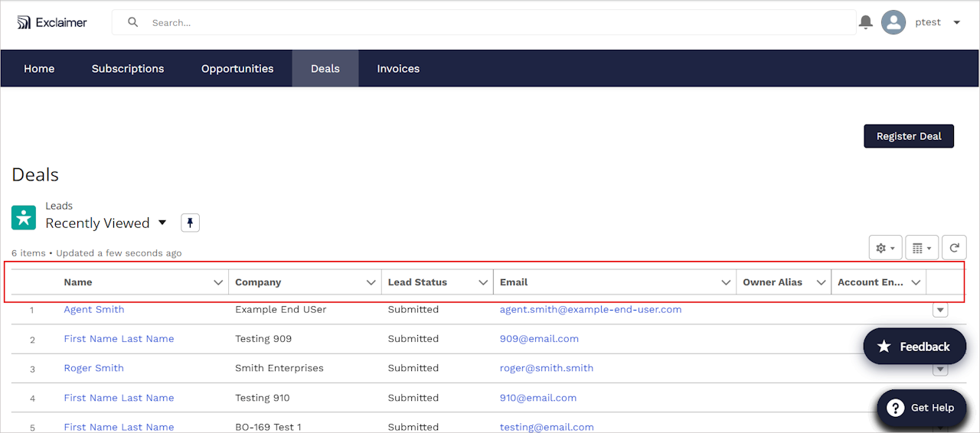Click the Register Deal button
This screenshot has height=433, width=980.
(909, 136)
